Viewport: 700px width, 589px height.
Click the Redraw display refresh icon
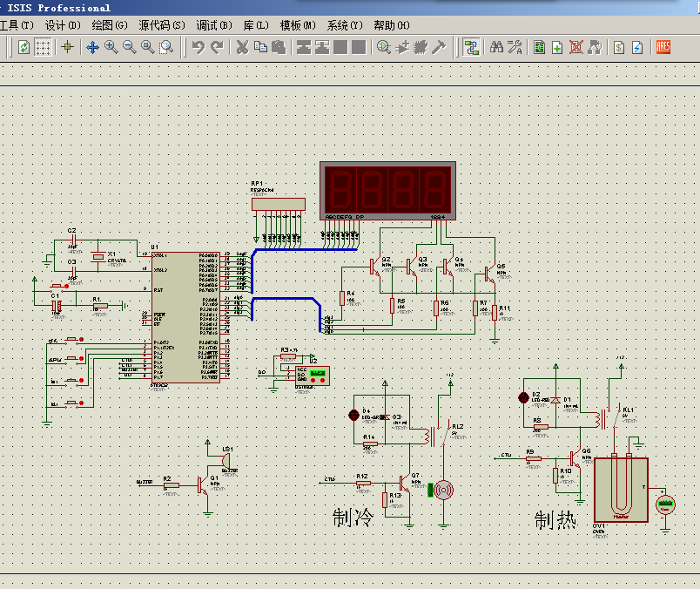(24, 47)
